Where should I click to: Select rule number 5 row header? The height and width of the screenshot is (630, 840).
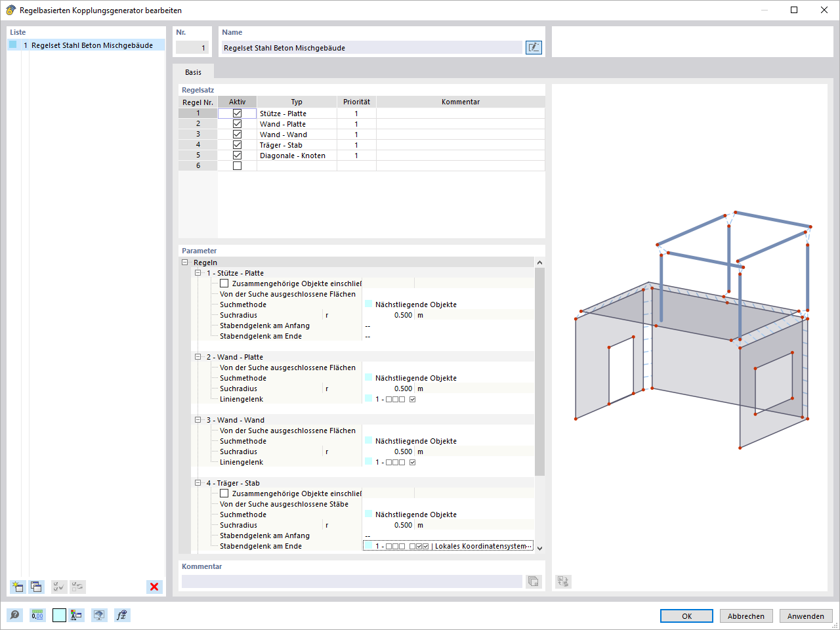click(x=198, y=156)
